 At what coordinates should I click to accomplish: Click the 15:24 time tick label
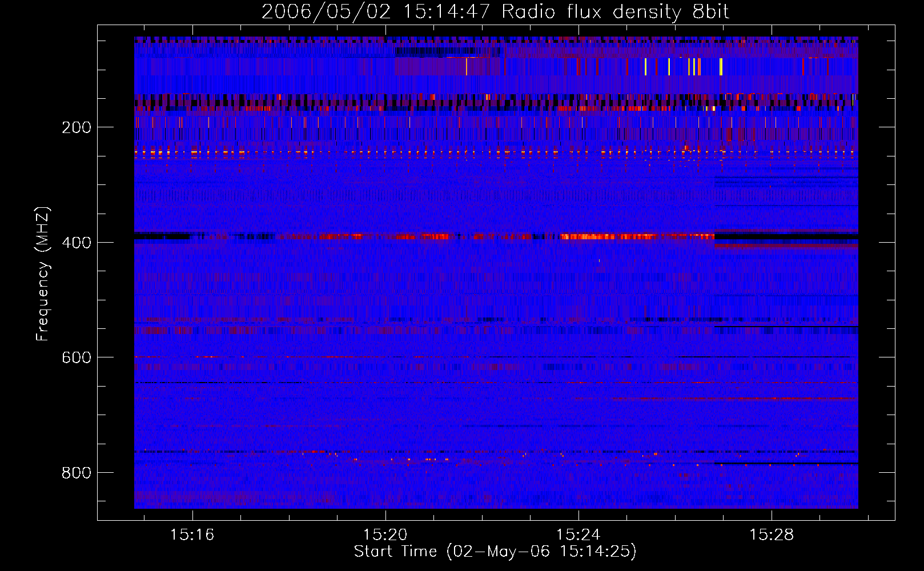(x=578, y=535)
